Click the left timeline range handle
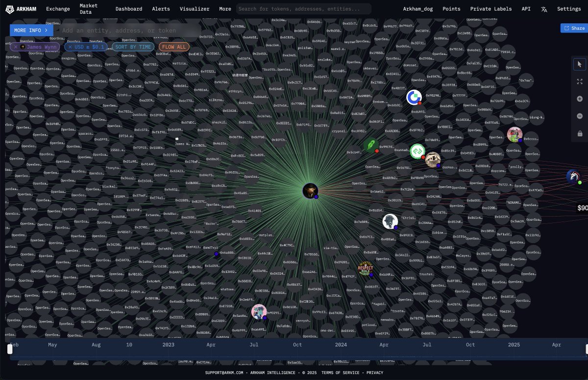This screenshot has width=588, height=380. click(10, 349)
